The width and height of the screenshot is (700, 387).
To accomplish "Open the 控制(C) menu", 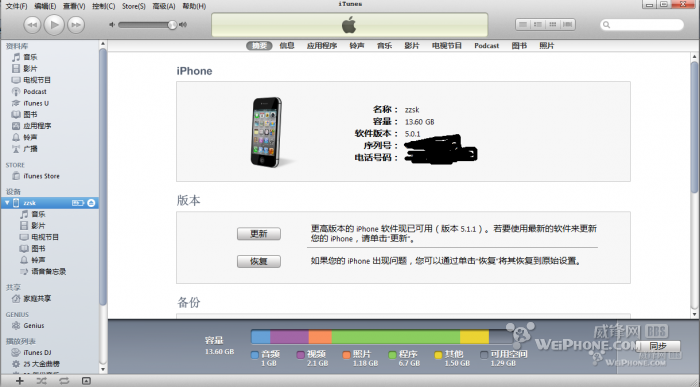I will 104,6.
